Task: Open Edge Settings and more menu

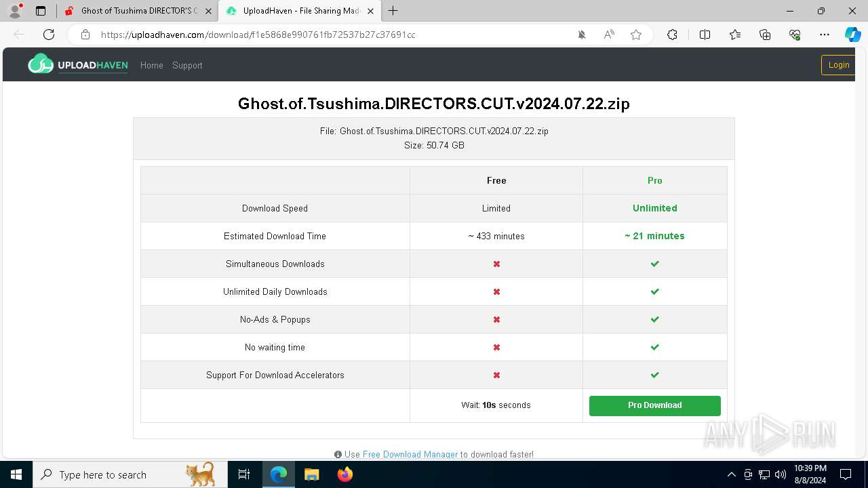Action: point(825,35)
